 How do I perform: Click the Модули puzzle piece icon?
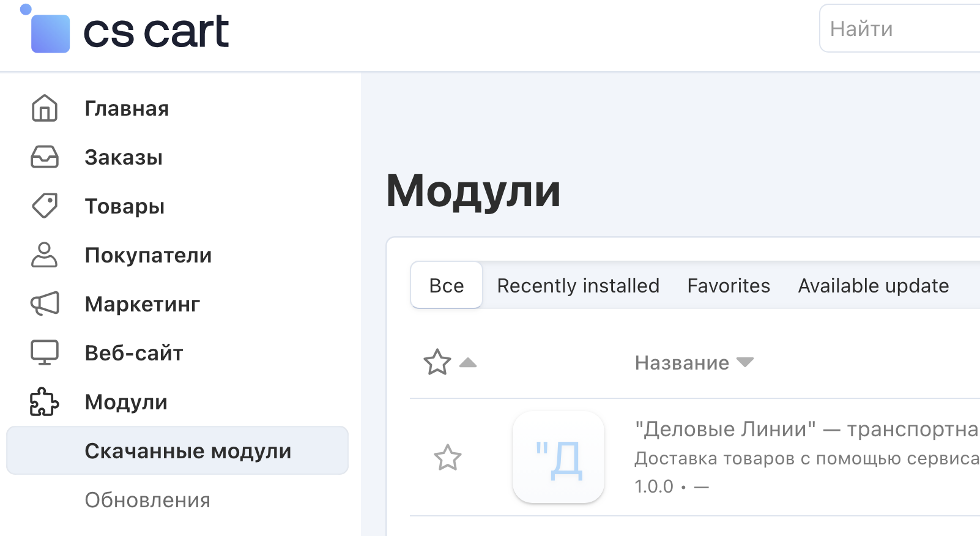click(x=45, y=402)
